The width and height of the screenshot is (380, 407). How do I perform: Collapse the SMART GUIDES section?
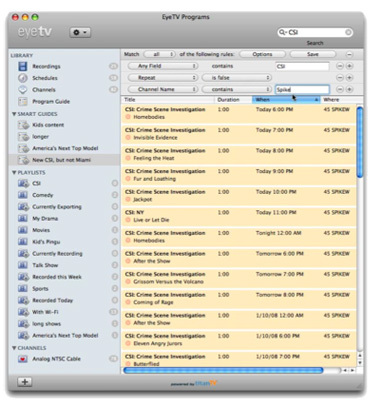pyautogui.click(x=14, y=114)
